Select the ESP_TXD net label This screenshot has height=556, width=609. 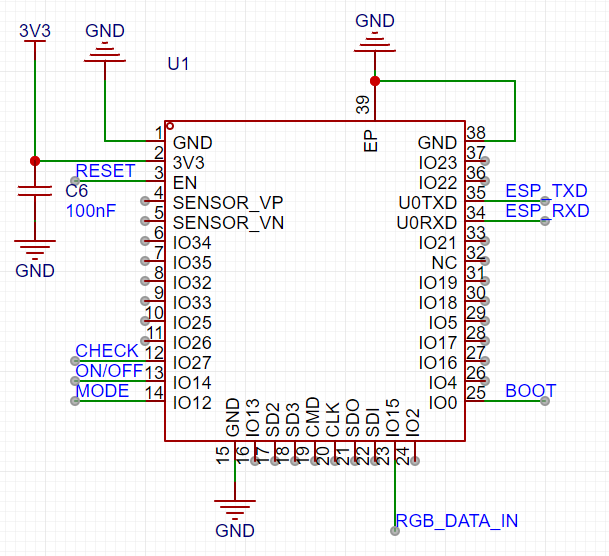546,191
